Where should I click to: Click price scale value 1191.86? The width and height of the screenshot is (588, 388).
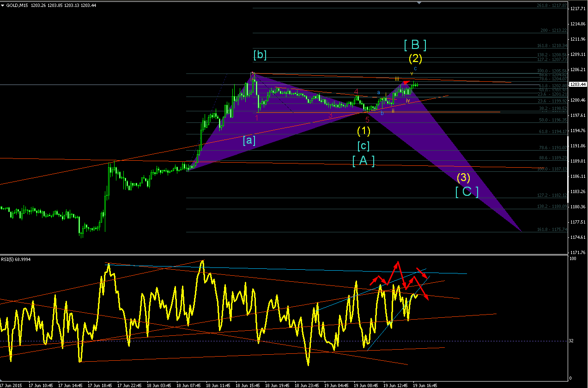pyautogui.click(x=578, y=145)
